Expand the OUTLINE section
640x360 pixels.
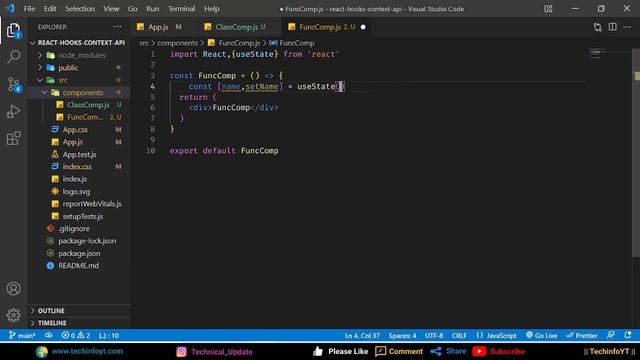(78, 311)
